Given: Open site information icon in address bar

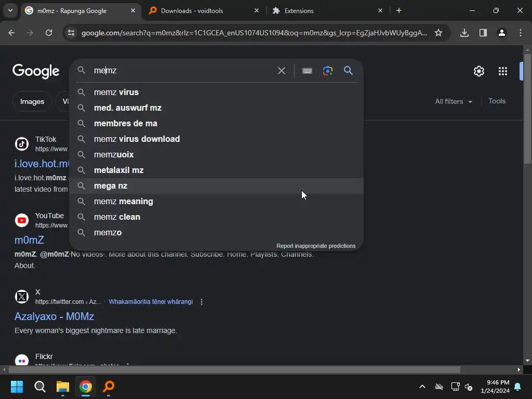Looking at the screenshot, I should pos(71,33).
